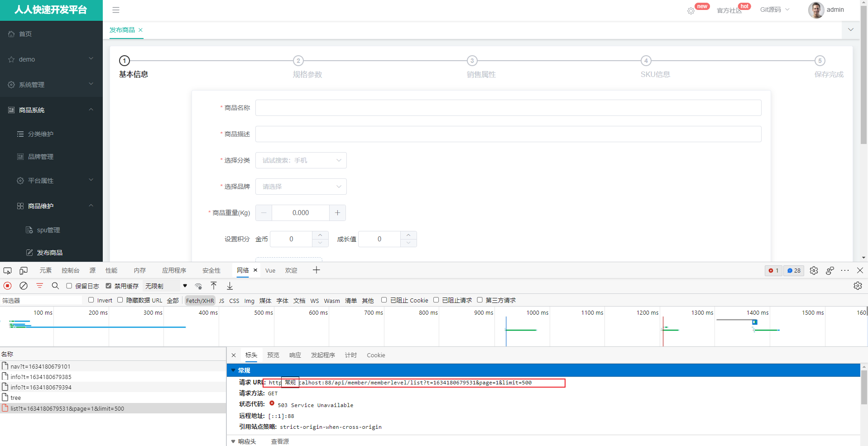Switch to the 元素 devtools tab

(46, 270)
